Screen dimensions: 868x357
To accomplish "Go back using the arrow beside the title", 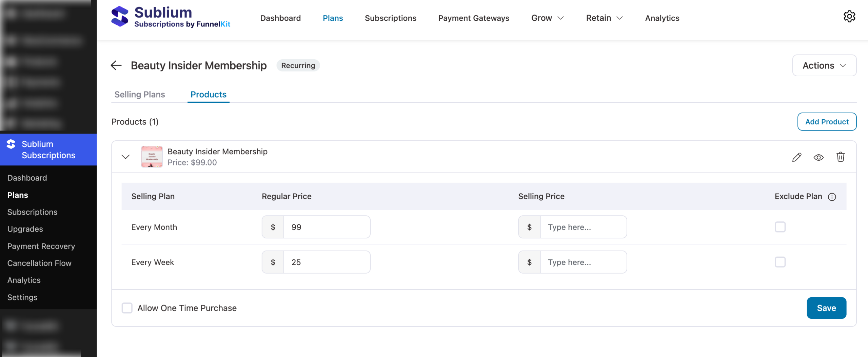I will pyautogui.click(x=116, y=65).
